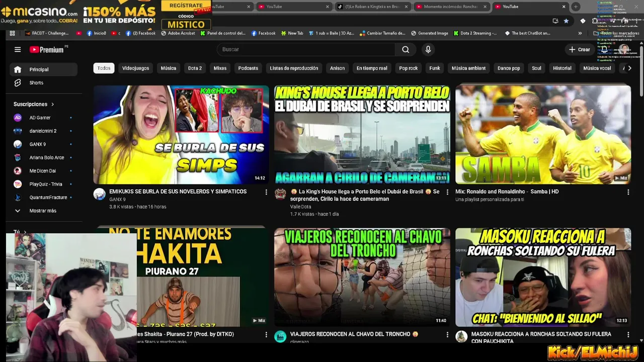Go to Shorts in the sidebar
This screenshot has width=644, height=362.
(43, 82)
